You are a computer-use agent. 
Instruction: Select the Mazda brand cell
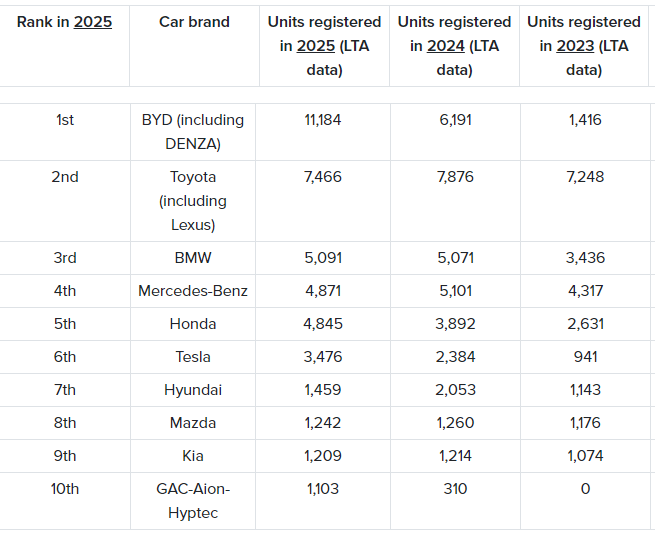click(193, 423)
